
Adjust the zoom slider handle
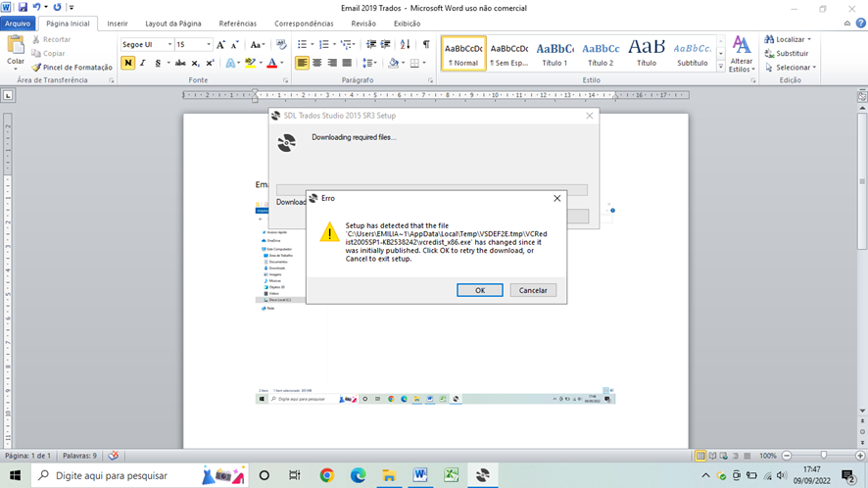pyautogui.click(x=824, y=456)
